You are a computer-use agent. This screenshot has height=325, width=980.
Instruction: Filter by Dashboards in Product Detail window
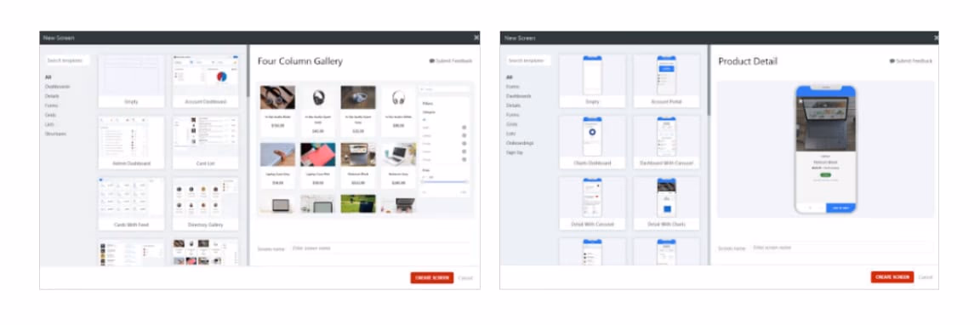519,96
